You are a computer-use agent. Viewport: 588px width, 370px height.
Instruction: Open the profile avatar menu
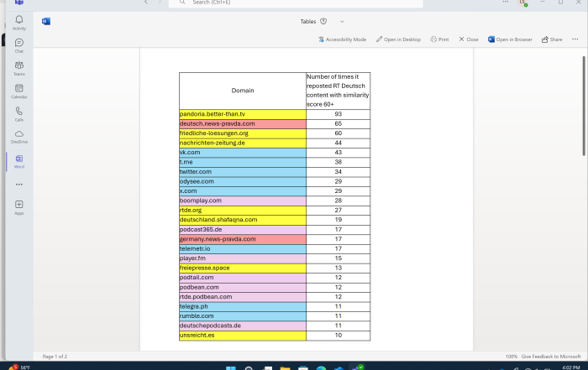[522, 3]
